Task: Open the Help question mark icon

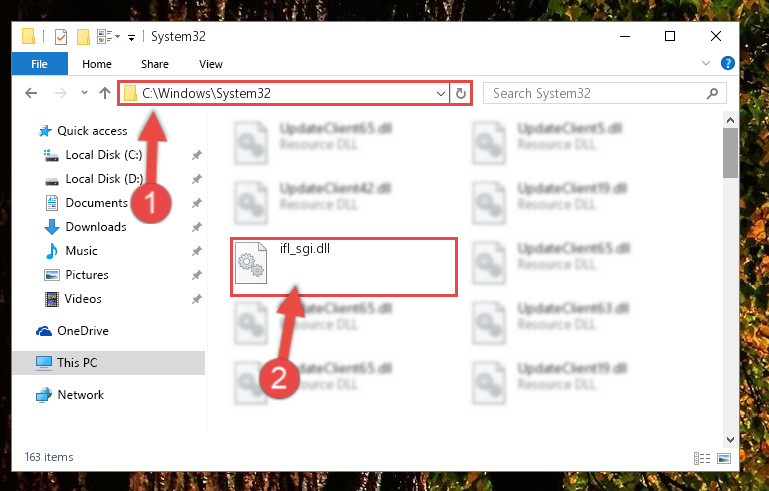Action: (727, 63)
